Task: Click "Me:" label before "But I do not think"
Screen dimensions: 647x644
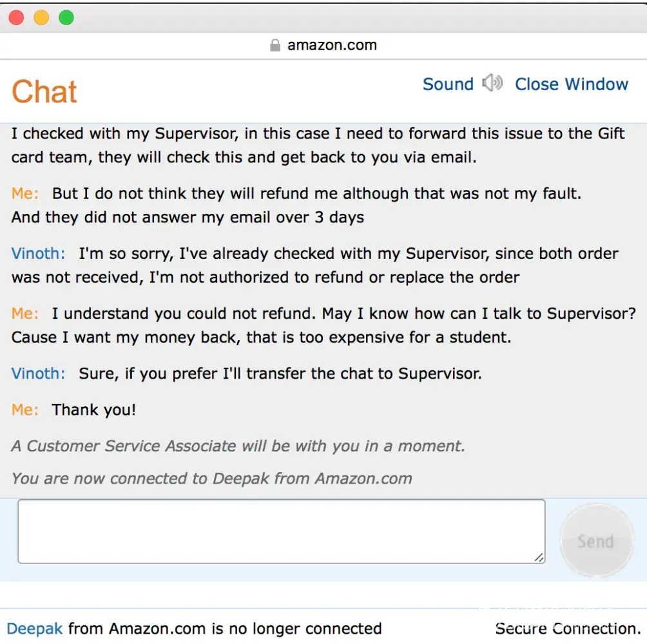Action: pos(25,193)
